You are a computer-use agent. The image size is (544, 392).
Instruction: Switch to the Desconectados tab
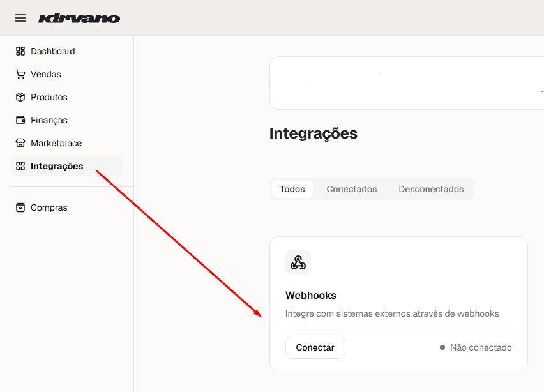pos(431,189)
